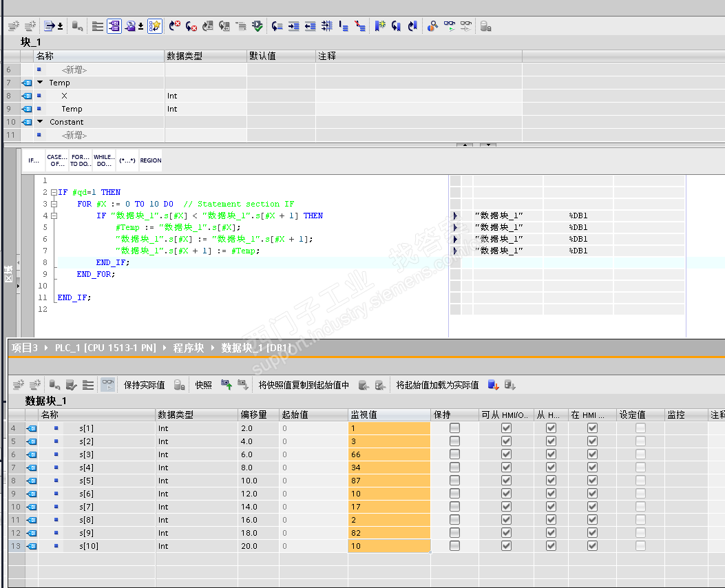Select 程序块 in the breadcrumb path

click(190, 348)
